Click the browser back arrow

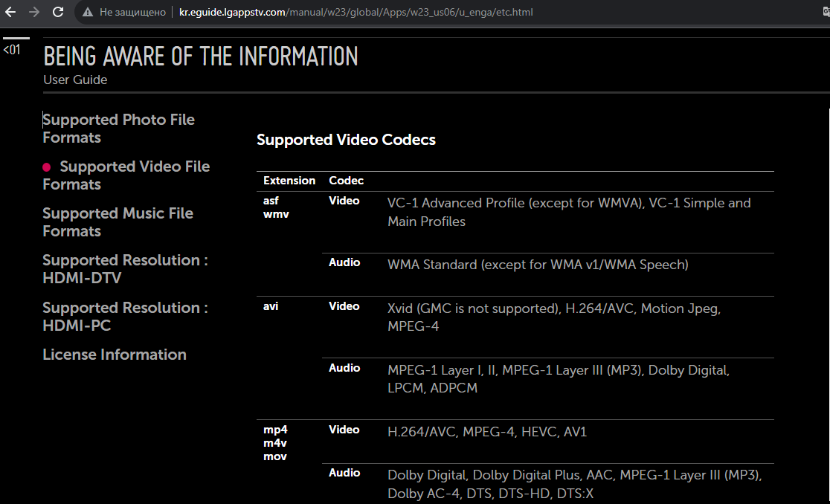(x=10, y=12)
